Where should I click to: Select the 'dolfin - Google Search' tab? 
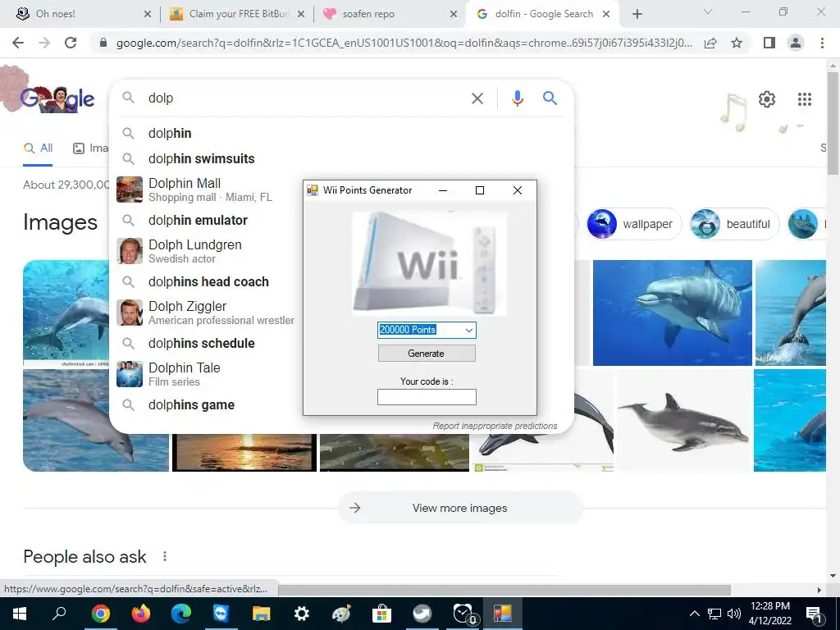pos(542,14)
